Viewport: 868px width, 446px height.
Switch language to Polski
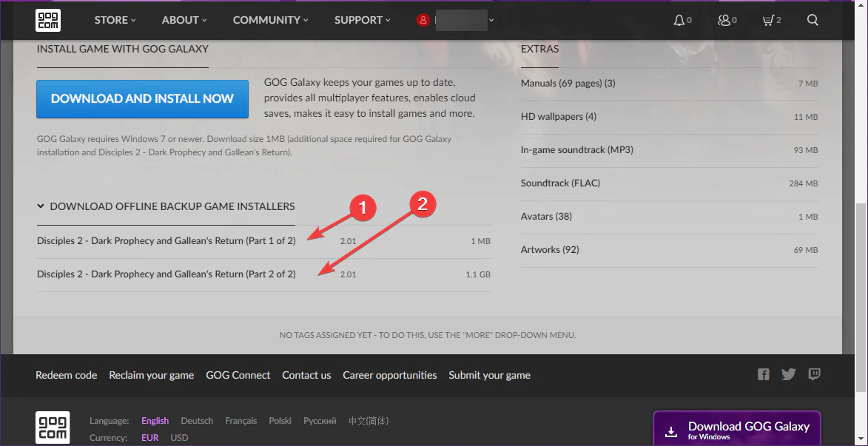280,421
